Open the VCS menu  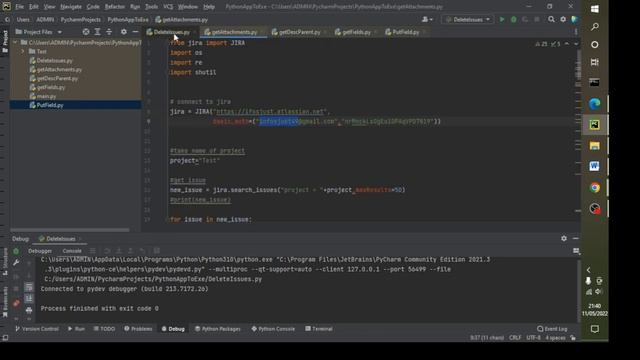pyautogui.click(x=168, y=7)
